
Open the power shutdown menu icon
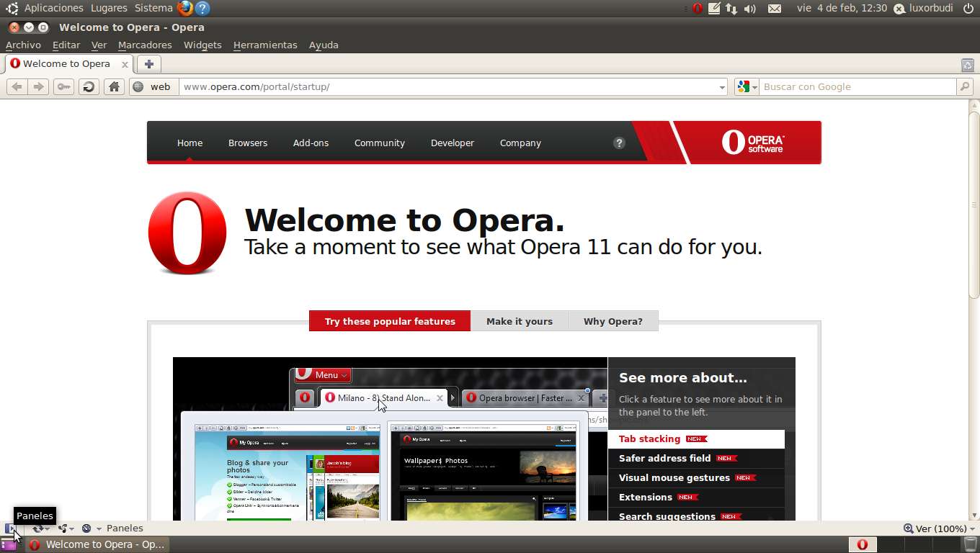tap(968, 9)
